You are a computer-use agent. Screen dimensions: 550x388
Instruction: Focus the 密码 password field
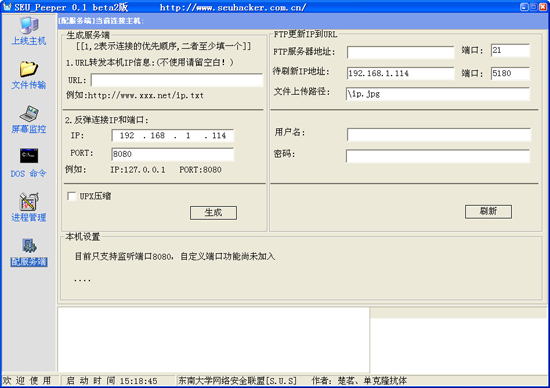pyautogui.click(x=438, y=156)
